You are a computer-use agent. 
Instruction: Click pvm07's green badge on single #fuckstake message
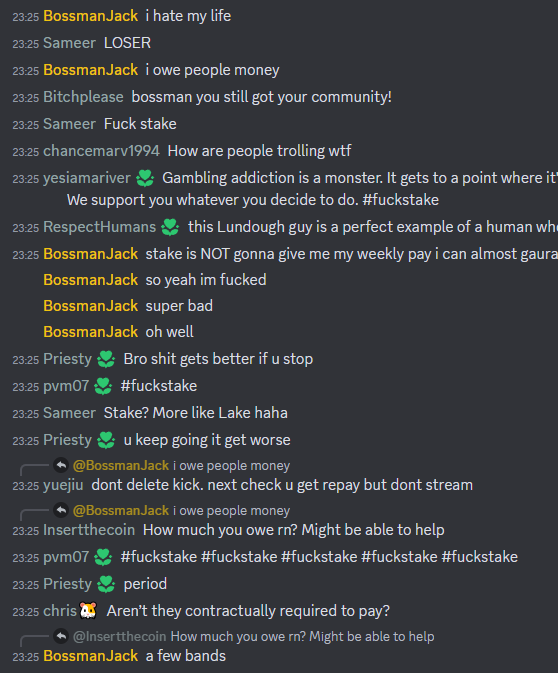click(103, 386)
